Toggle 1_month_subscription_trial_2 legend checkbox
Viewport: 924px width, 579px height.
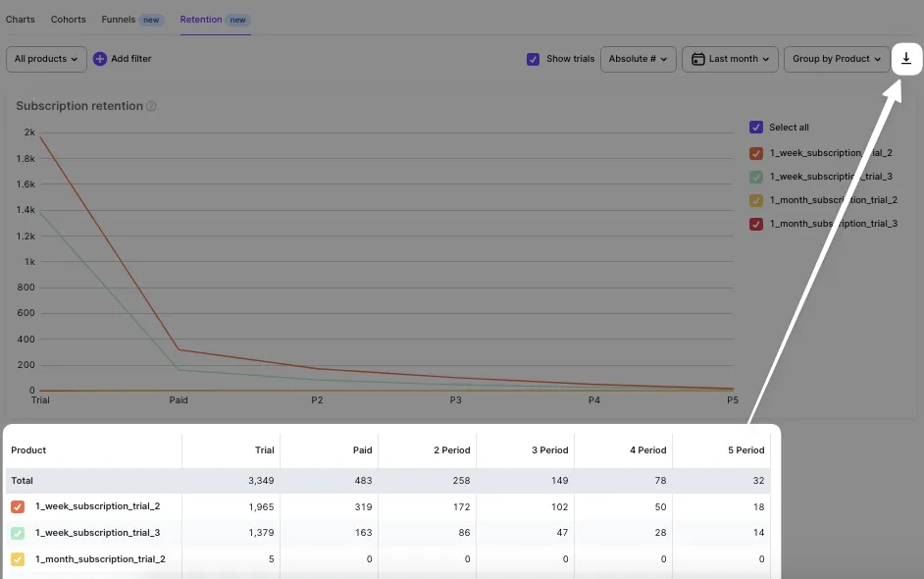755,200
